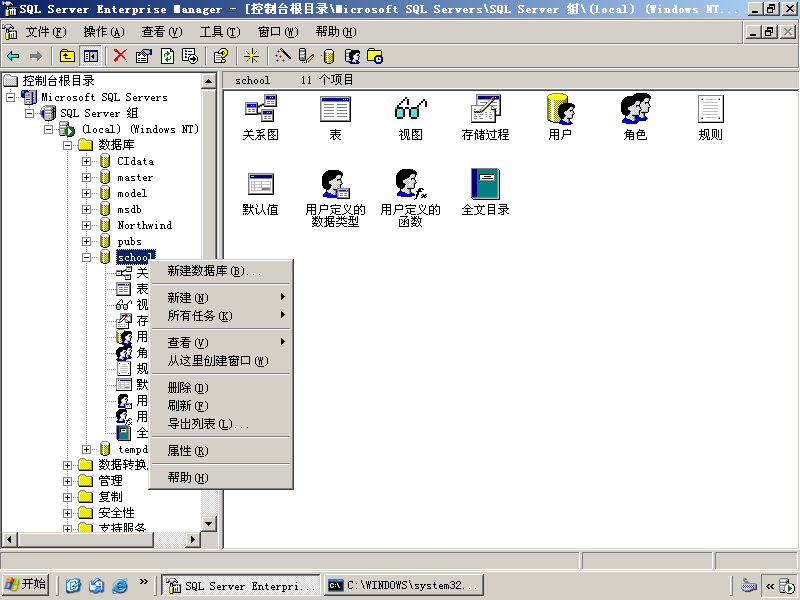
Task: Click the tree pane scroll-down arrow
Action: 209,524
